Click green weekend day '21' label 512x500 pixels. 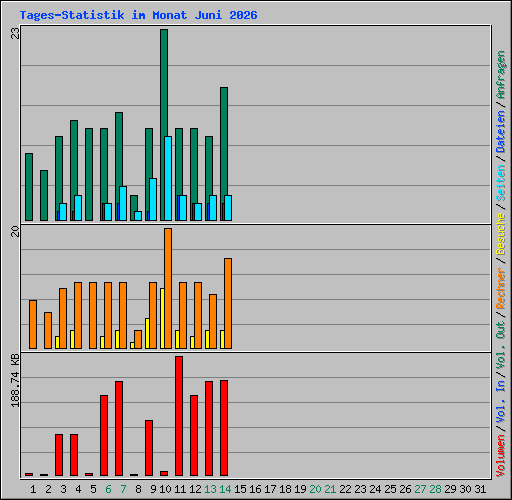pos(330,489)
